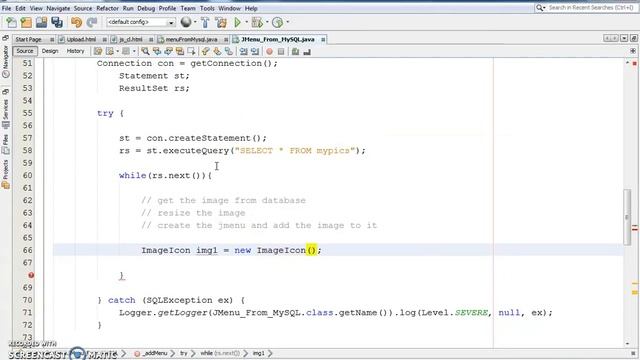Screen dimensions: 640x360
Task: Expand the Profile Project dropdown arrow
Action: [287, 22]
